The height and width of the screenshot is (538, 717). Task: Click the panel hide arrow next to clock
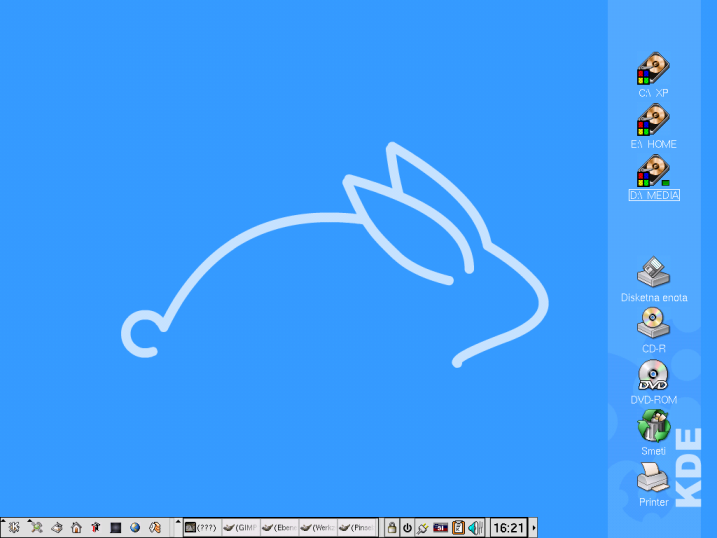pos(534,528)
